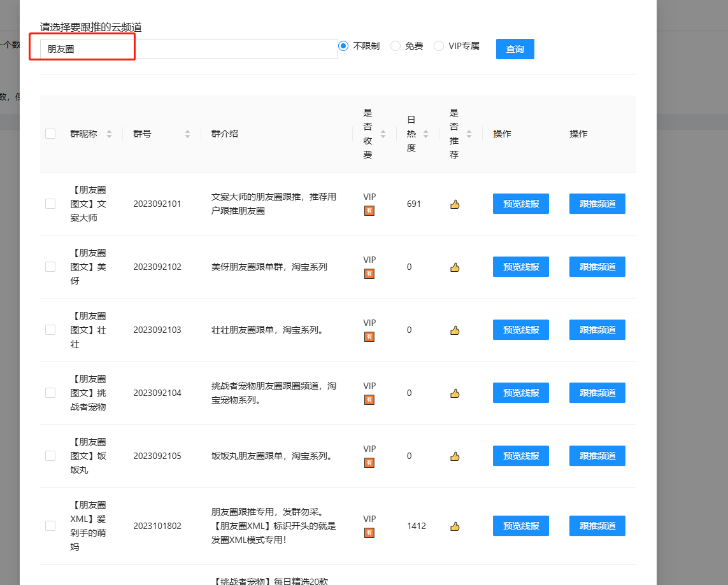
Task: Click the 查询 search button
Action: 515,49
